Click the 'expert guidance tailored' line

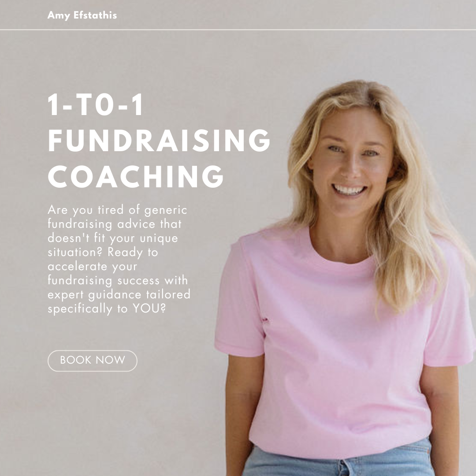tap(119, 295)
